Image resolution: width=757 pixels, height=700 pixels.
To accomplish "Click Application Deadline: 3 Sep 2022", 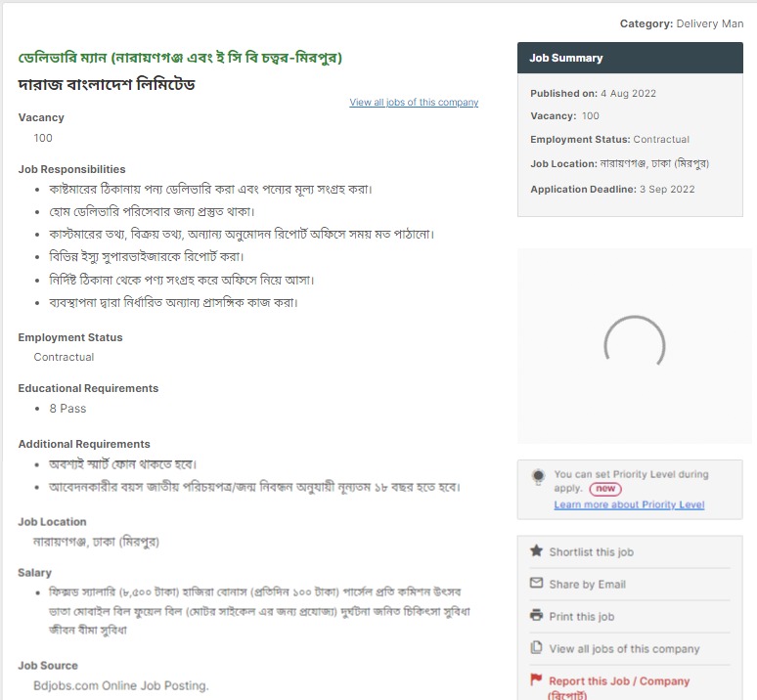I will [x=612, y=189].
